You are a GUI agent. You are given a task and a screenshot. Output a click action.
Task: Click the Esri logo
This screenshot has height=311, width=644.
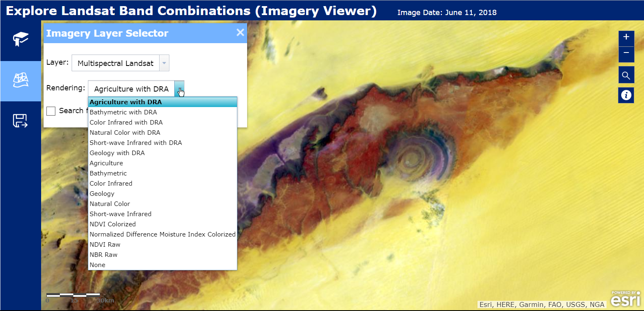tap(626, 299)
